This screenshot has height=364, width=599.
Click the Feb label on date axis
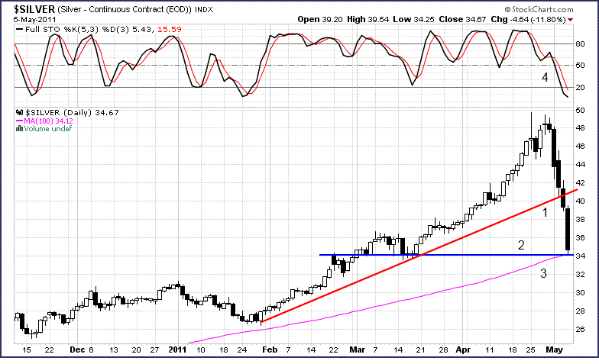coord(267,349)
